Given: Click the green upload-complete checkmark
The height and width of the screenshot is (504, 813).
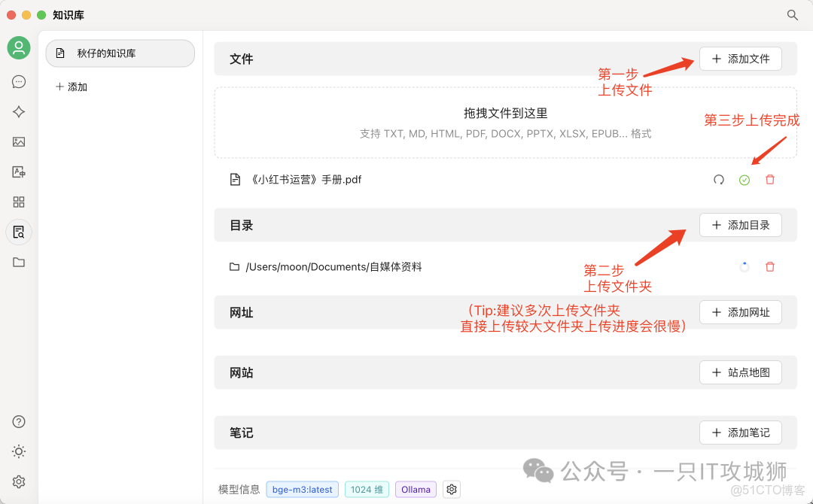Looking at the screenshot, I should [x=744, y=179].
